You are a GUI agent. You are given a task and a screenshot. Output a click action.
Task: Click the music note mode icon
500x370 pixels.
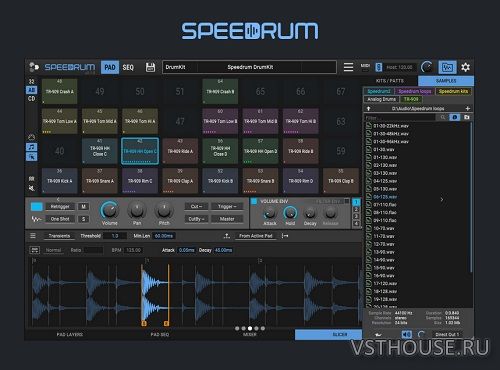coord(32,147)
